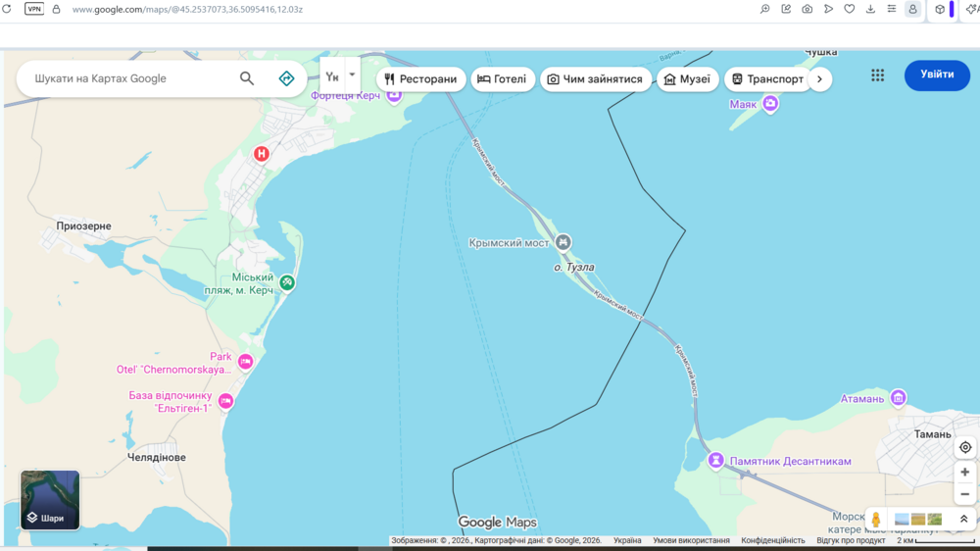Click the browser send play-arrow icon
Image resolution: width=980 pixels, height=551 pixels.
point(828,10)
